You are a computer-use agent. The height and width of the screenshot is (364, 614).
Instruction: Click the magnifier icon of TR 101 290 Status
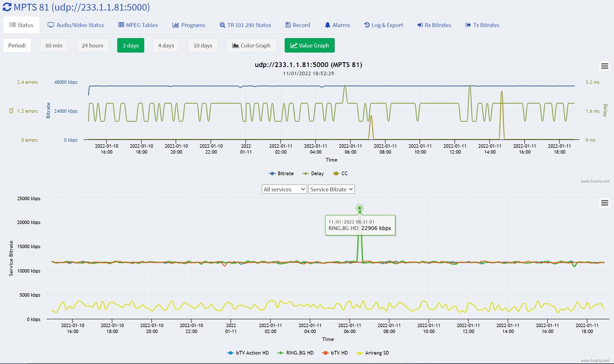point(222,25)
